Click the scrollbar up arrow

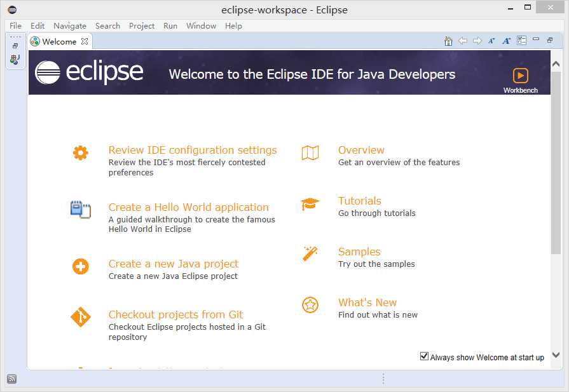556,64
